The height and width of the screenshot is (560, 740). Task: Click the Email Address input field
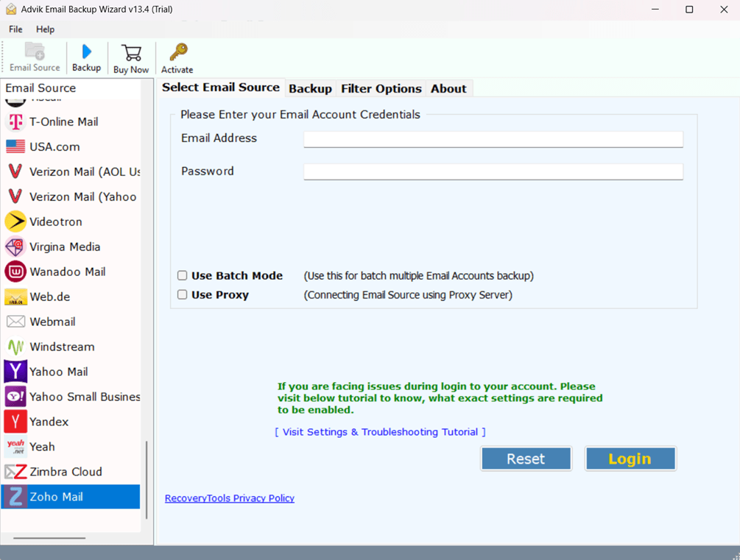493,139
